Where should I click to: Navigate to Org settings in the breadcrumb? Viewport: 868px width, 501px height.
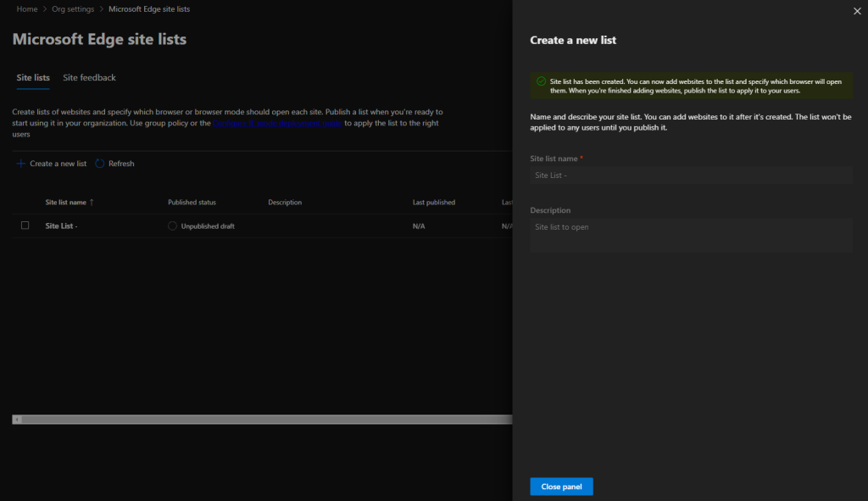point(73,8)
